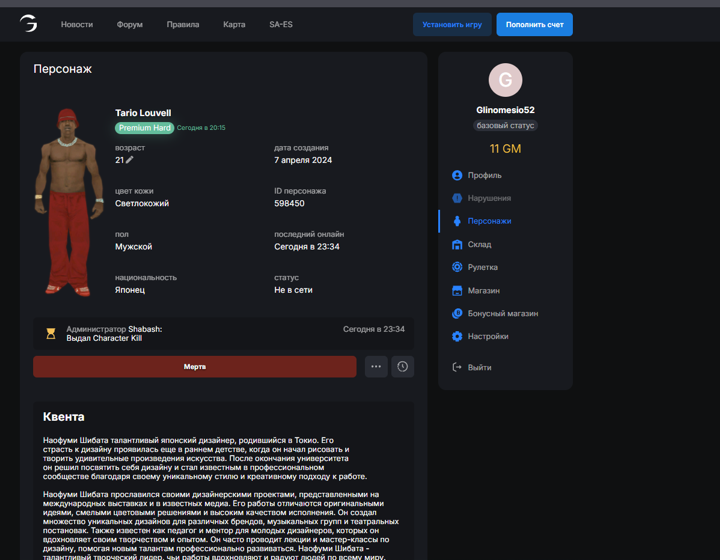Go to the Новости navigation tab
The width and height of the screenshot is (720, 560).
pos(77,24)
